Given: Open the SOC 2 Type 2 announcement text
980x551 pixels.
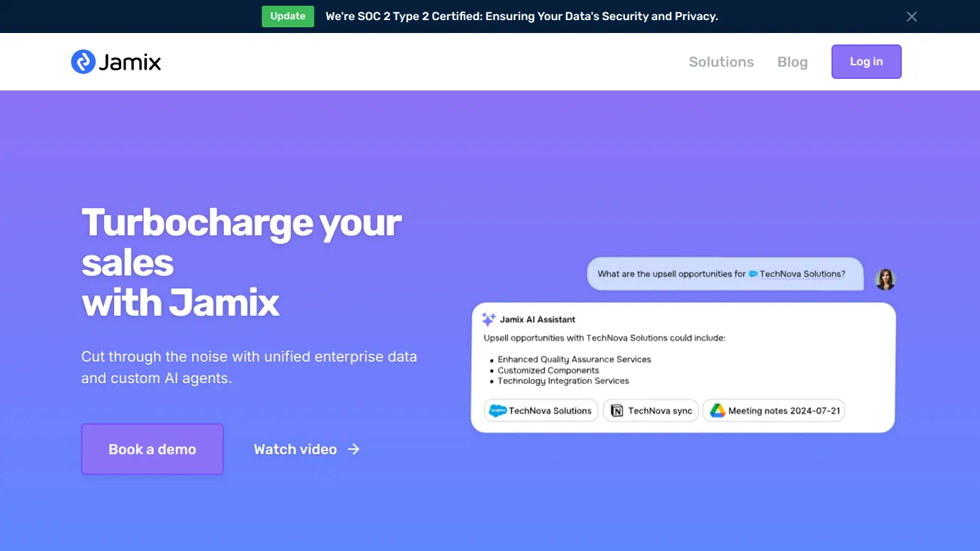Looking at the screenshot, I should tap(522, 17).
